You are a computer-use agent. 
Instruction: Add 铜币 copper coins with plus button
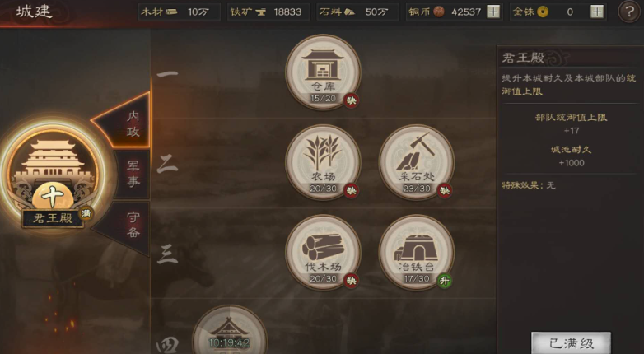493,12
